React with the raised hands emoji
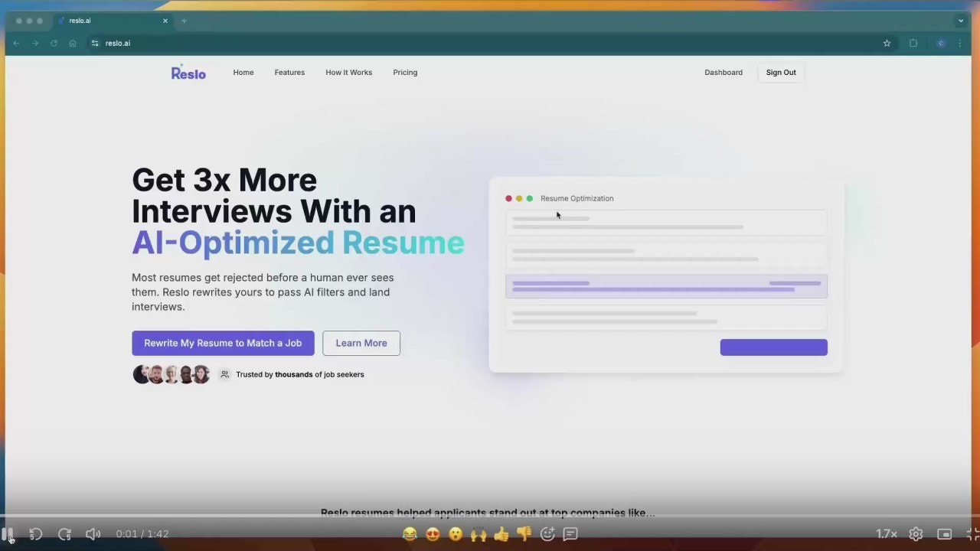This screenshot has width=980, height=551. (479, 534)
